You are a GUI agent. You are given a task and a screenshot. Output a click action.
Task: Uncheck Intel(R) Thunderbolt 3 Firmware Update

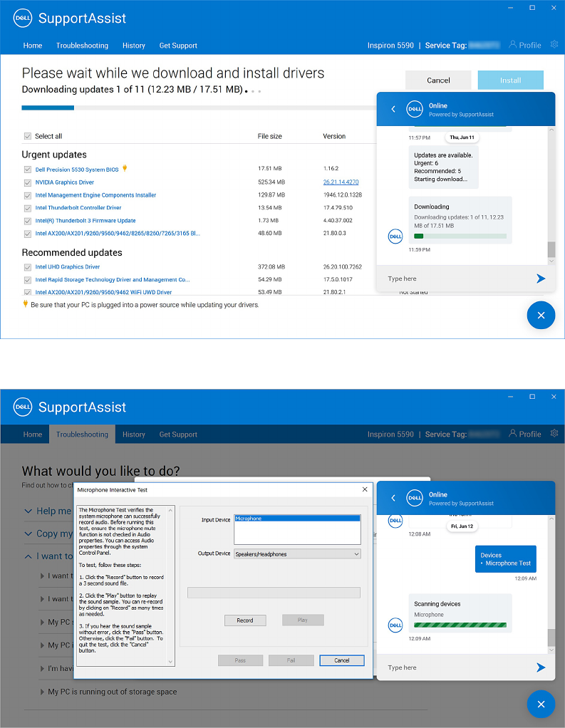(x=27, y=221)
